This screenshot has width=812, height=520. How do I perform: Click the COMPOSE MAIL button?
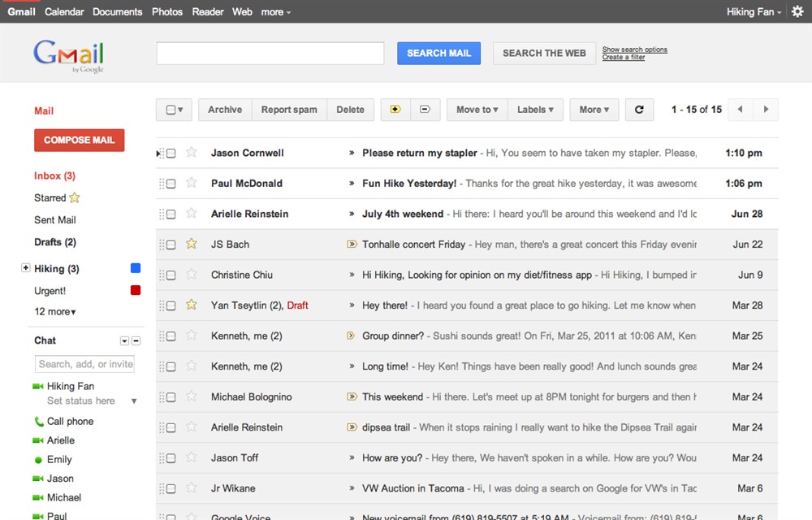pos(79,140)
